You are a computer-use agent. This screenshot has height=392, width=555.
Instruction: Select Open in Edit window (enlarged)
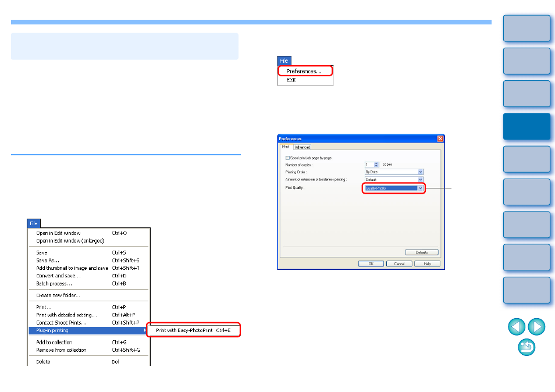click(x=89, y=241)
